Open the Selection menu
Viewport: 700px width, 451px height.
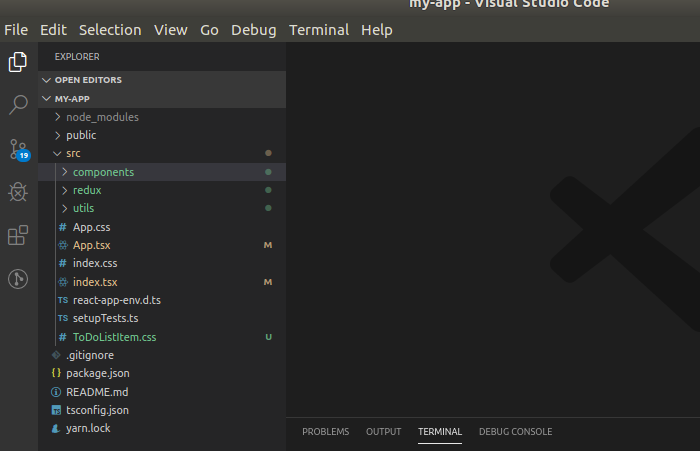click(x=110, y=30)
